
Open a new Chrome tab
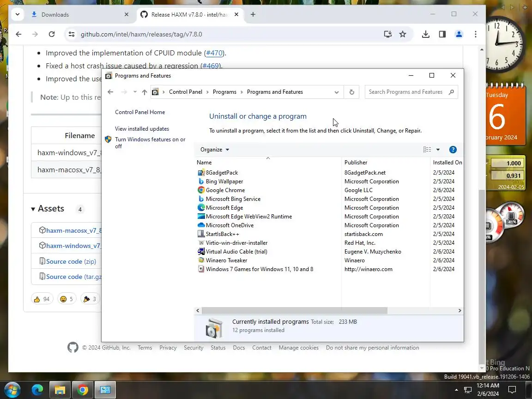click(x=253, y=14)
